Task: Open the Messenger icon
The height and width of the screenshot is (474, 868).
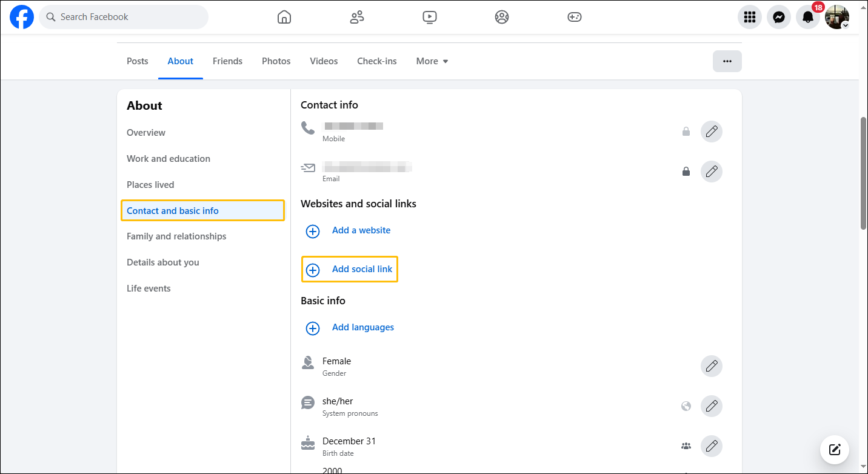Action: pyautogui.click(x=778, y=17)
